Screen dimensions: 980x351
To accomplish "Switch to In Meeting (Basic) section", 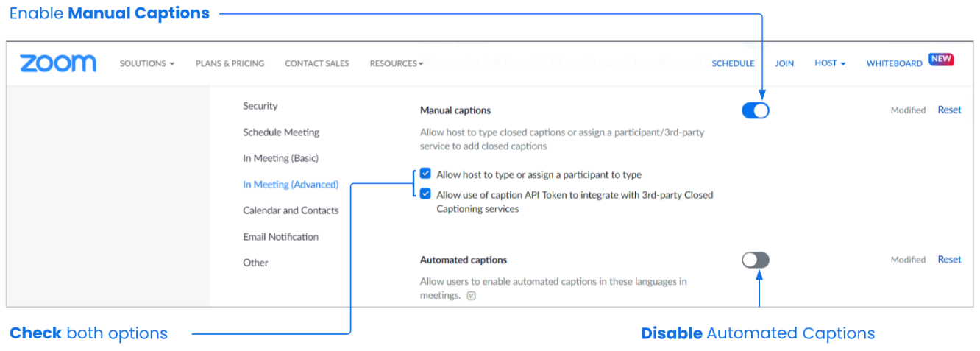I will tap(280, 158).
